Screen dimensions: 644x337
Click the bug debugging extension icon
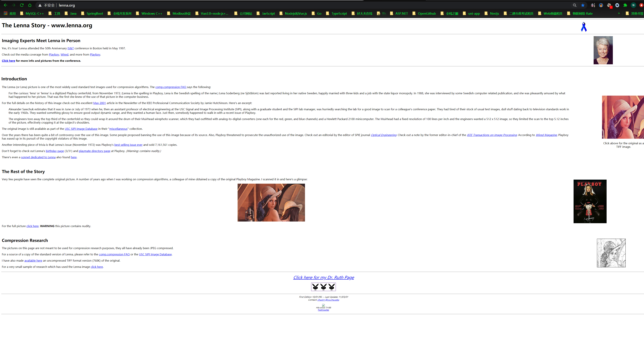pyautogui.click(x=593, y=5)
